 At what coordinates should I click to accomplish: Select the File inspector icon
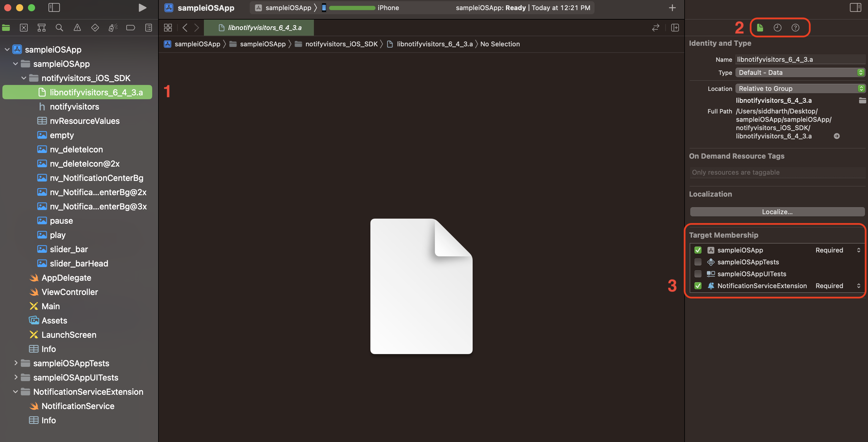pyautogui.click(x=760, y=28)
